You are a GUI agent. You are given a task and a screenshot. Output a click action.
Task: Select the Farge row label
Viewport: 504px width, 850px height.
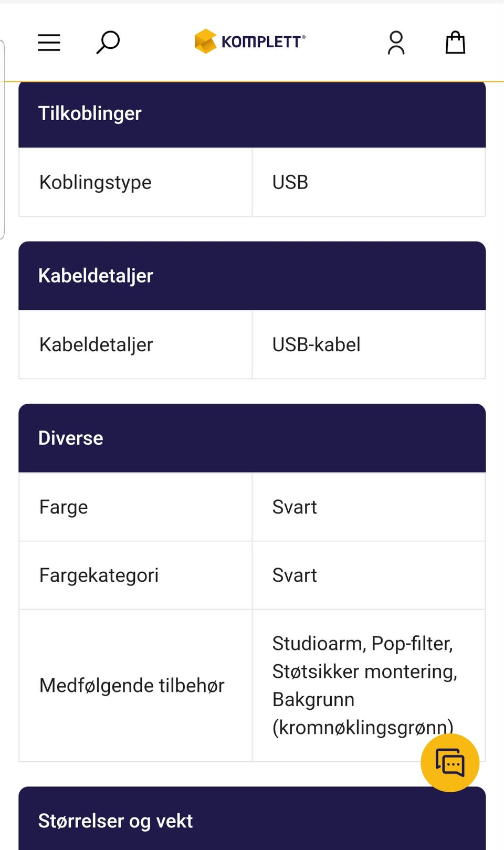click(x=64, y=507)
